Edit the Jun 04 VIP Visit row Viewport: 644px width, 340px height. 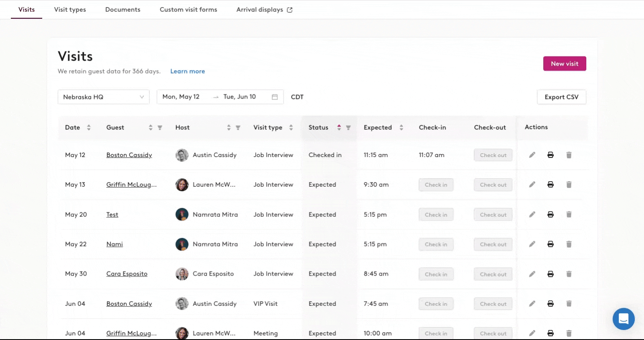[x=532, y=304]
